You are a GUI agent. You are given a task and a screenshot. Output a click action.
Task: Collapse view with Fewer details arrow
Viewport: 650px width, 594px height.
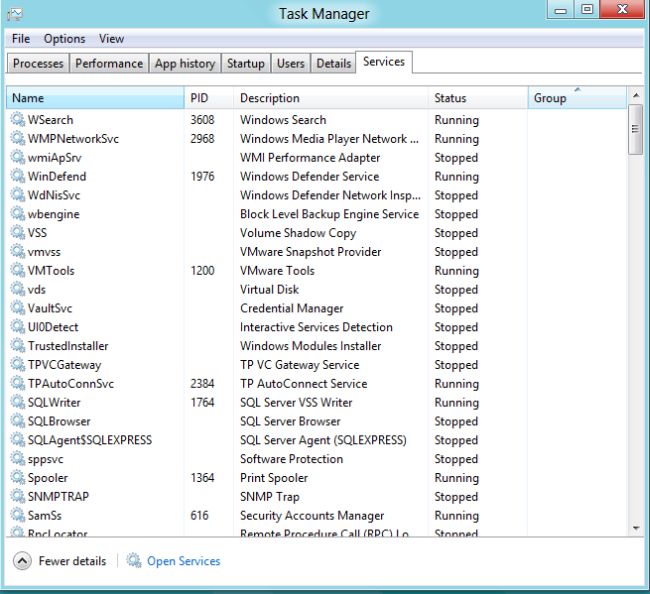click(x=22, y=561)
